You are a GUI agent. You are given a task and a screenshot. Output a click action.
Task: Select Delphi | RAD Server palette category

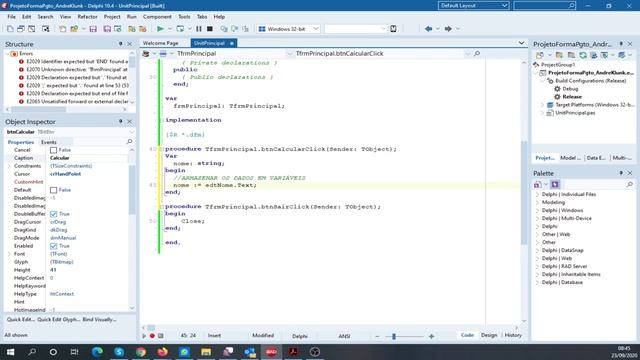pyautogui.click(x=564, y=266)
